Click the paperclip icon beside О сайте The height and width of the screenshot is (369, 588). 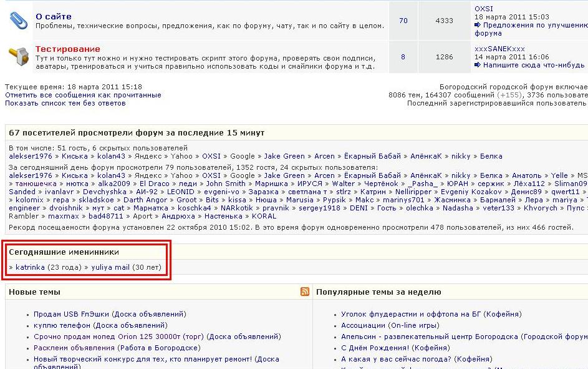coord(17,21)
